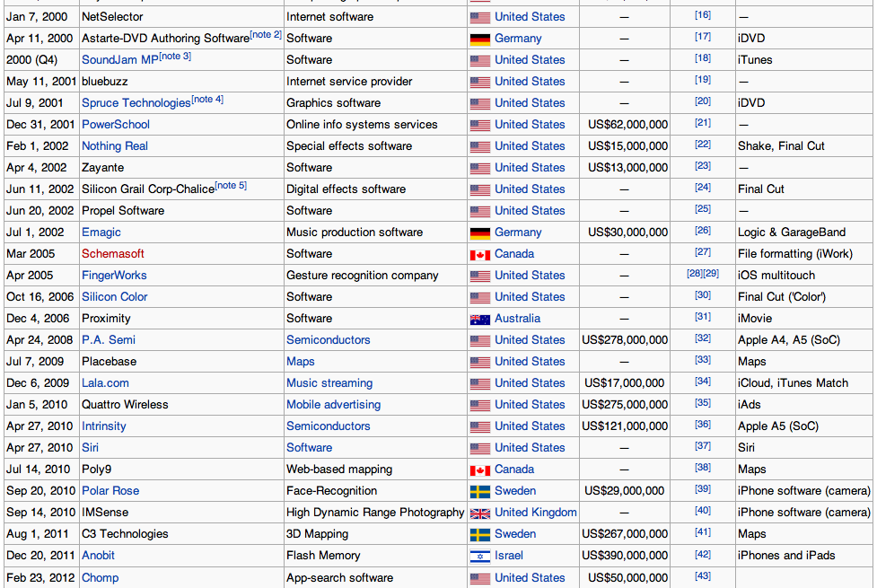
Task: Click the Germany flag icon in the Emagic row
Action: [480, 233]
